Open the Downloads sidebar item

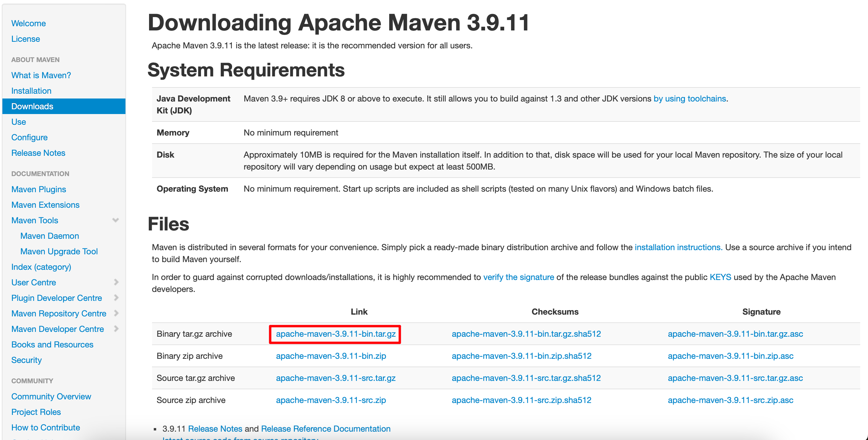32,106
